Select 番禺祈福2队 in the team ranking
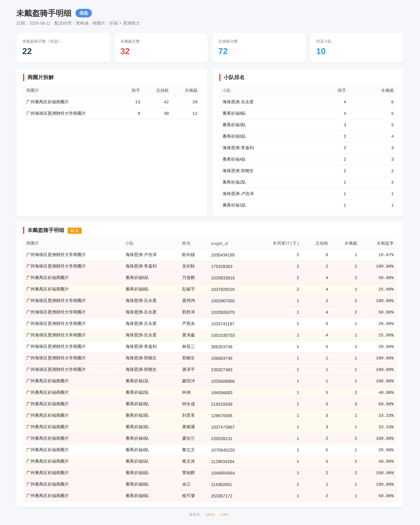The height and width of the screenshot is (525, 420). (234, 182)
